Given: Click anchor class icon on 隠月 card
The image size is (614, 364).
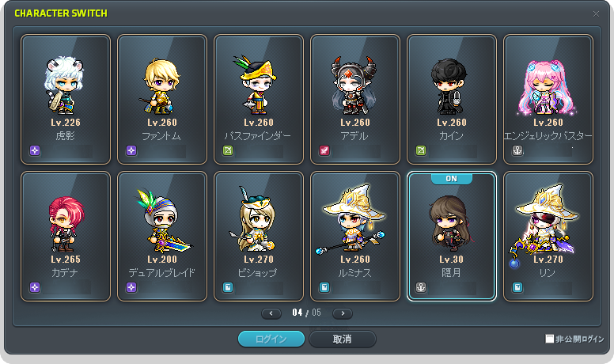Looking at the screenshot, I should [x=421, y=287].
